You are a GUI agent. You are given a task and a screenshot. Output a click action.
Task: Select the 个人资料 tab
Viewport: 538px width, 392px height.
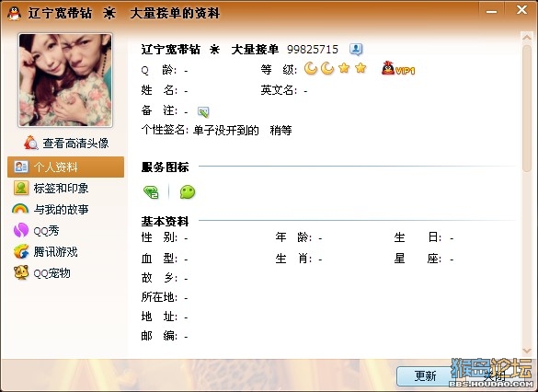65,167
